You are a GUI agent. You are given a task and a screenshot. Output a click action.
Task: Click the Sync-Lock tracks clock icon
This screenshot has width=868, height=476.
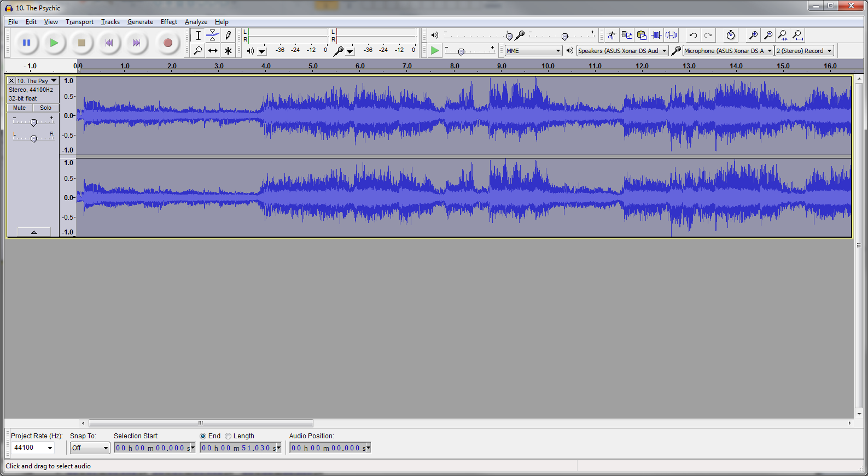click(x=731, y=36)
